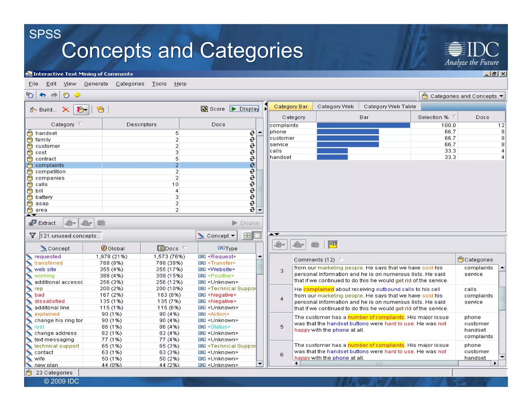Click the binoculars icon in comments toolbar
This screenshot has width=532, height=411.
tap(315, 244)
